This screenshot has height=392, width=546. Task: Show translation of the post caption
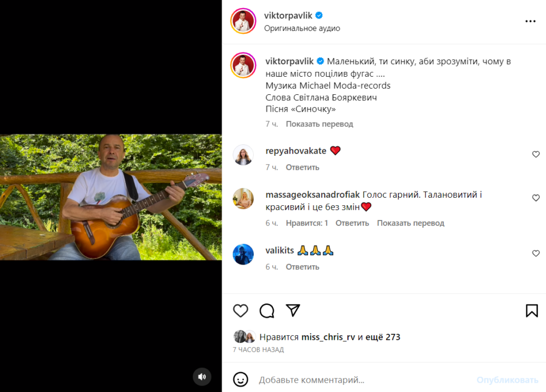click(x=320, y=124)
